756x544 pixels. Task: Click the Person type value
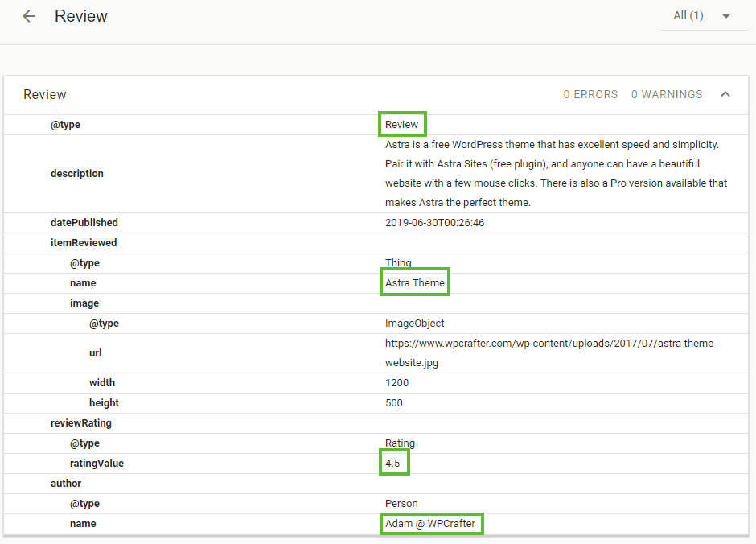tap(401, 504)
